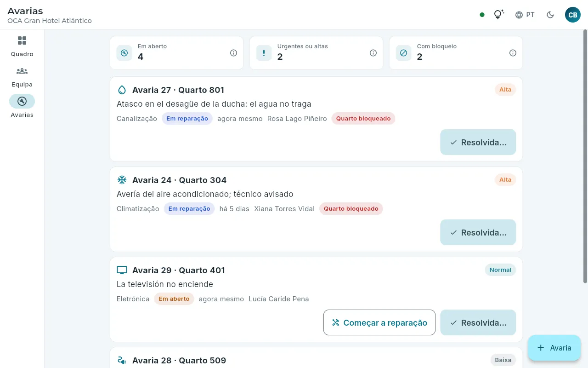This screenshot has width=588, height=368.
Task: Click the Em aberto card icon
Action: (124, 53)
